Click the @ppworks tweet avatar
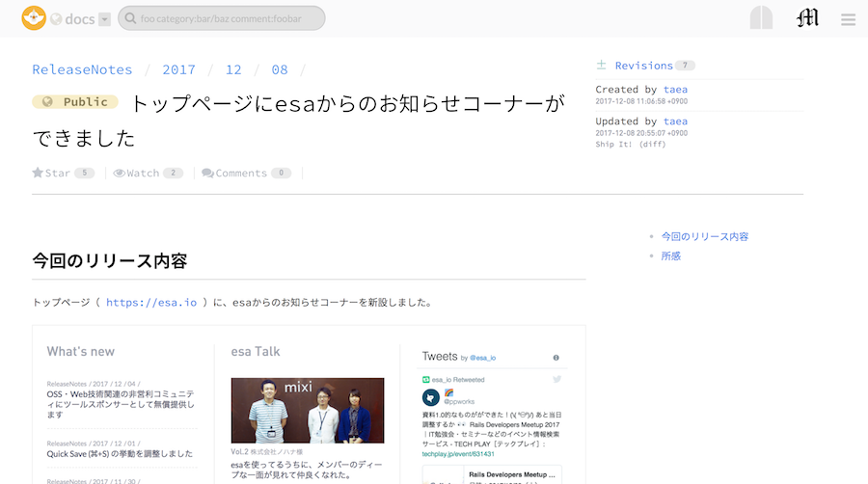This screenshot has height=484, width=868. click(431, 397)
